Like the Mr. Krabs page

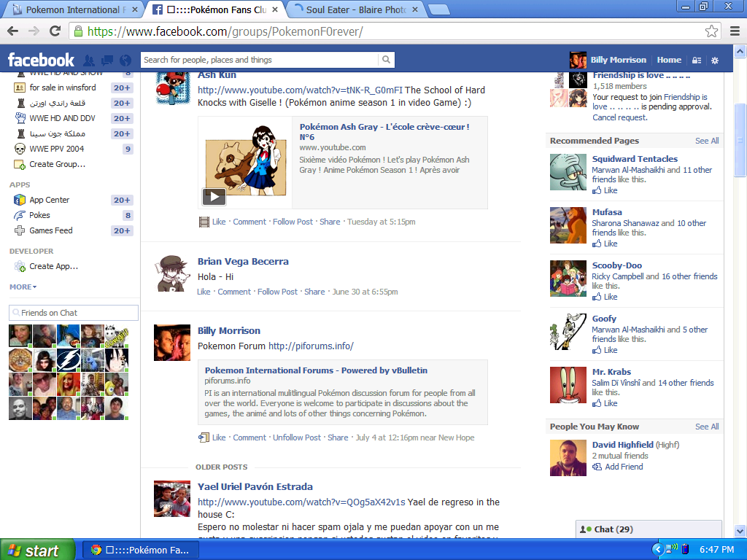(611, 403)
